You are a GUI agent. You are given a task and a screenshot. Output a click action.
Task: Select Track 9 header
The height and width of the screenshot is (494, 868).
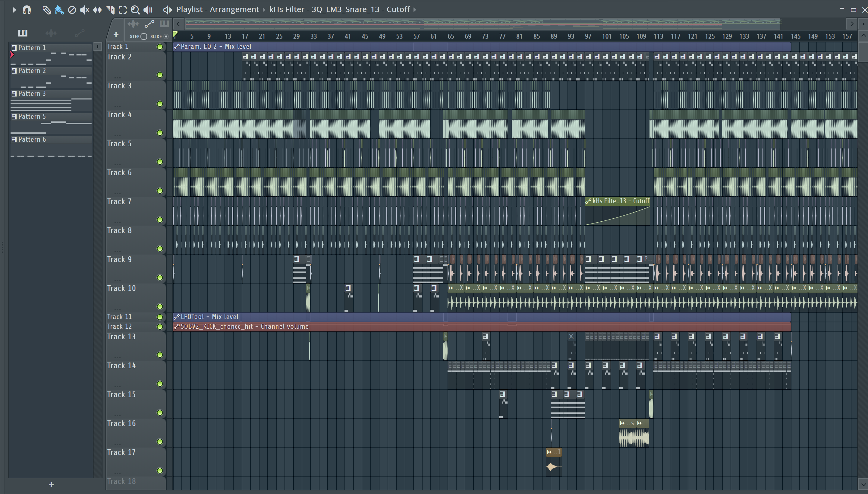click(x=136, y=269)
